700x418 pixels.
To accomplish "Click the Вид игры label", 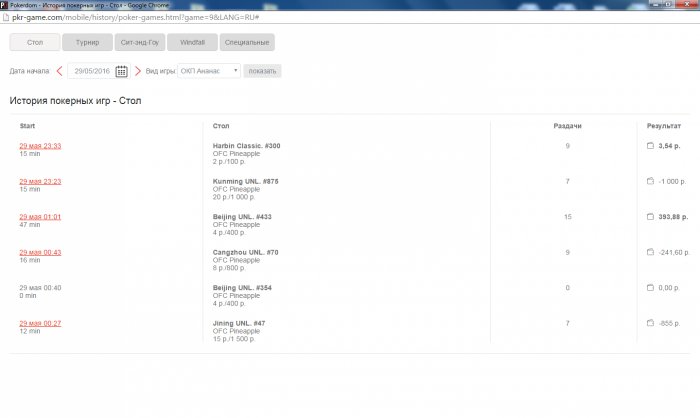I will pos(161,71).
